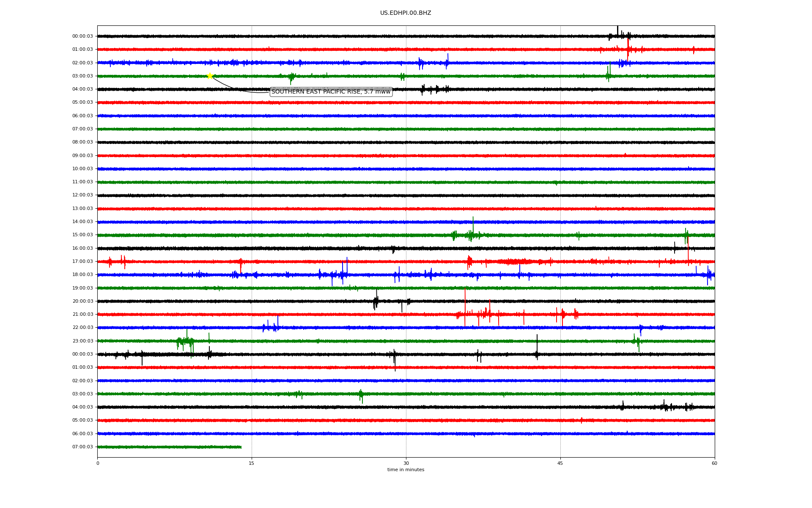Click the 11:00:03 row time label
Screen dimensions: 812x508
coord(82,182)
